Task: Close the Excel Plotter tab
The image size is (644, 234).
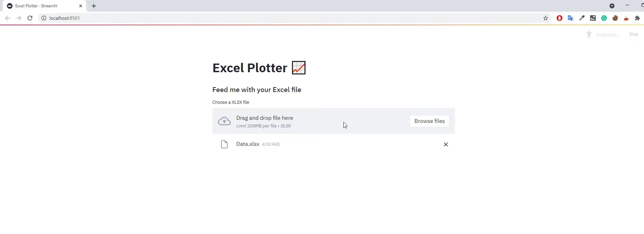Action: [81, 6]
